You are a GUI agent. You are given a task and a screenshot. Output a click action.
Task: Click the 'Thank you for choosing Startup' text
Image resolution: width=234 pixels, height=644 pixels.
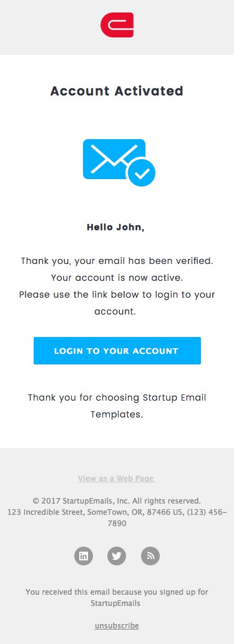(x=117, y=398)
